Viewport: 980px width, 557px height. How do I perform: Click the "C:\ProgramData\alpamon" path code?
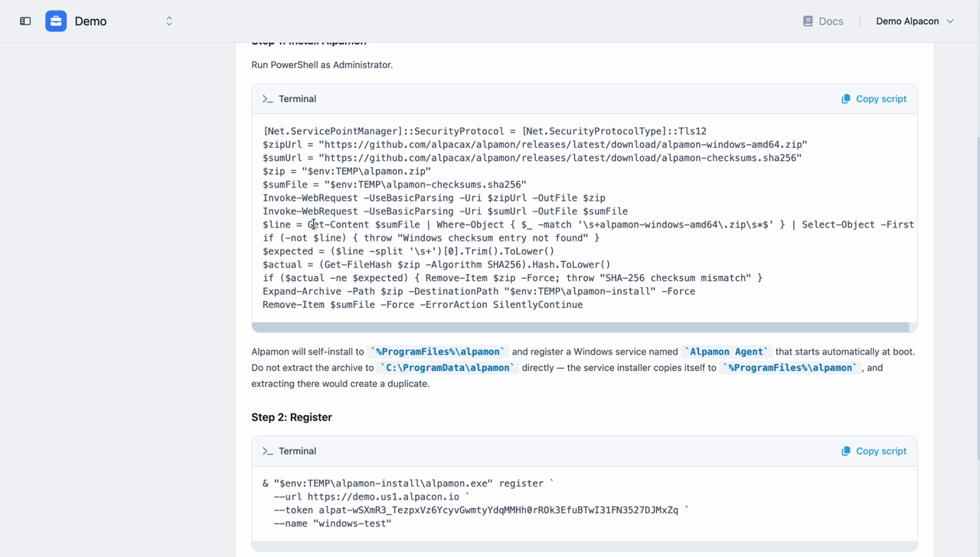point(447,368)
